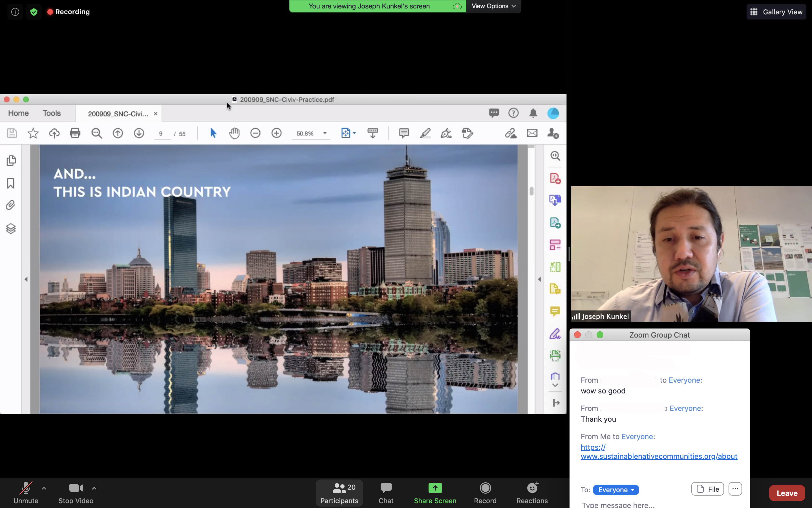Unmute microphone in Zoom toolbar
The height and width of the screenshot is (508, 812).
[x=26, y=493]
